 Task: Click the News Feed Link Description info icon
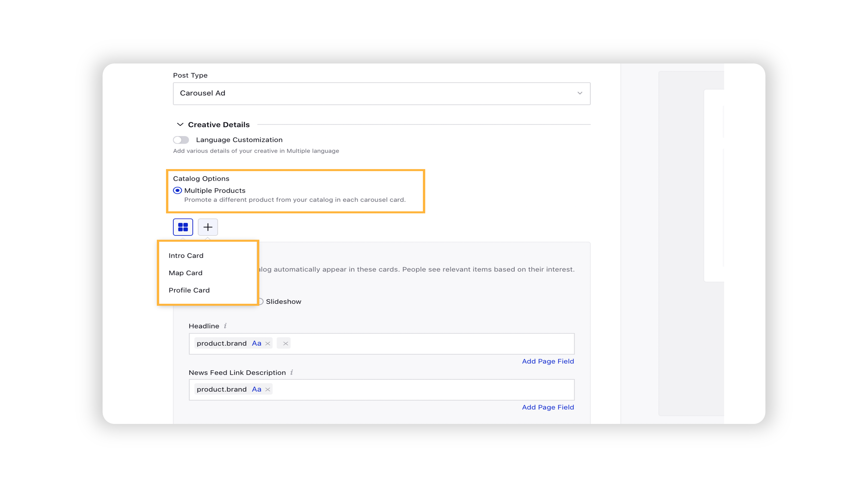[x=291, y=372]
